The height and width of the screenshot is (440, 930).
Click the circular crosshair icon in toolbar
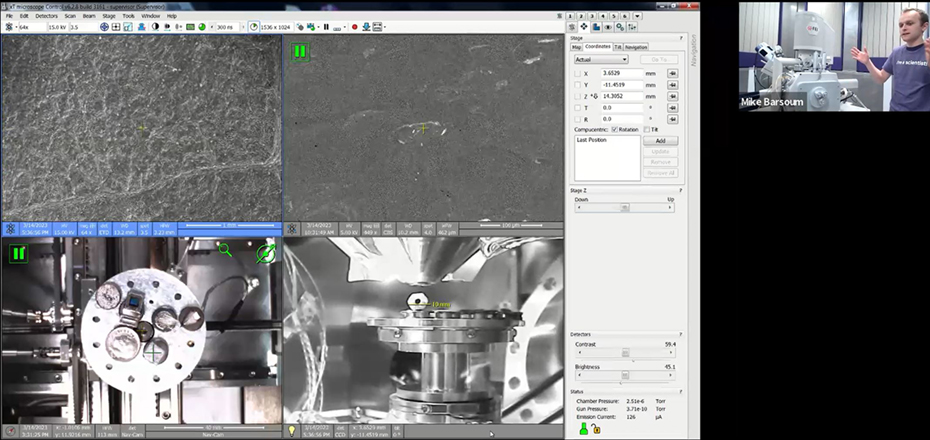[x=104, y=27]
